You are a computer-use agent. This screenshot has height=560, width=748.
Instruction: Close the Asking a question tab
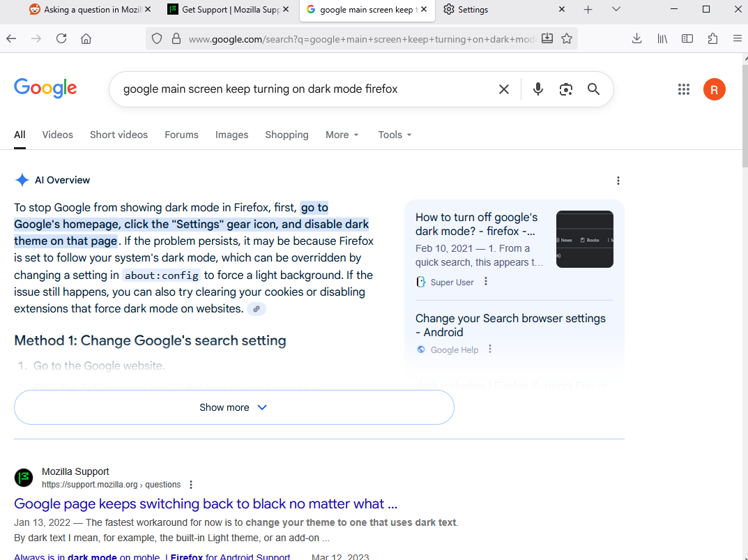tap(148, 9)
